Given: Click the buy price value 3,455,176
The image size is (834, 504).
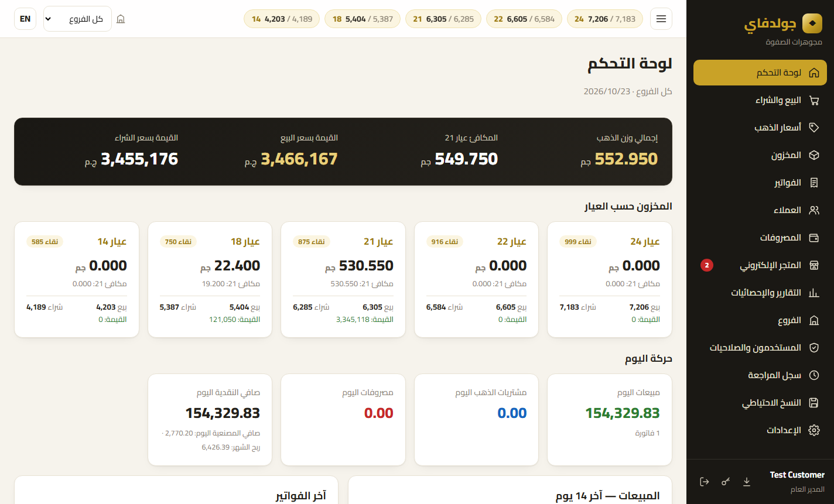Looking at the screenshot, I should [139, 159].
